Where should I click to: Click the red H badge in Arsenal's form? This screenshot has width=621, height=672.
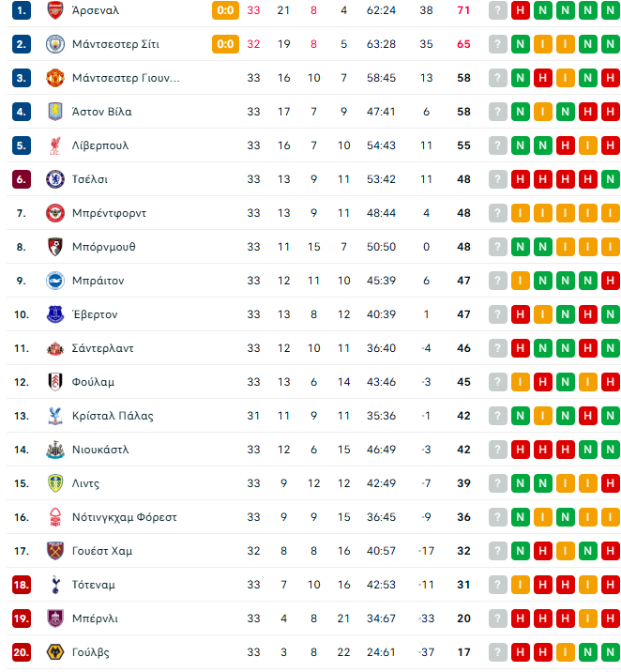[521, 10]
